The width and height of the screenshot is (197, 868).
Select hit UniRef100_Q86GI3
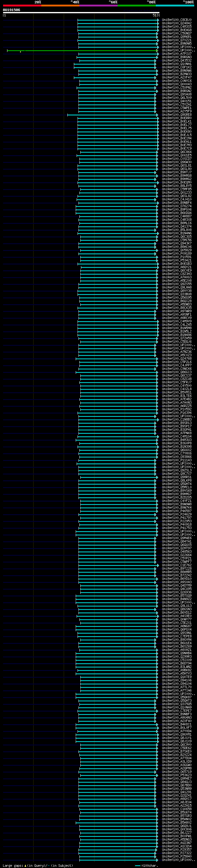point(176,372)
